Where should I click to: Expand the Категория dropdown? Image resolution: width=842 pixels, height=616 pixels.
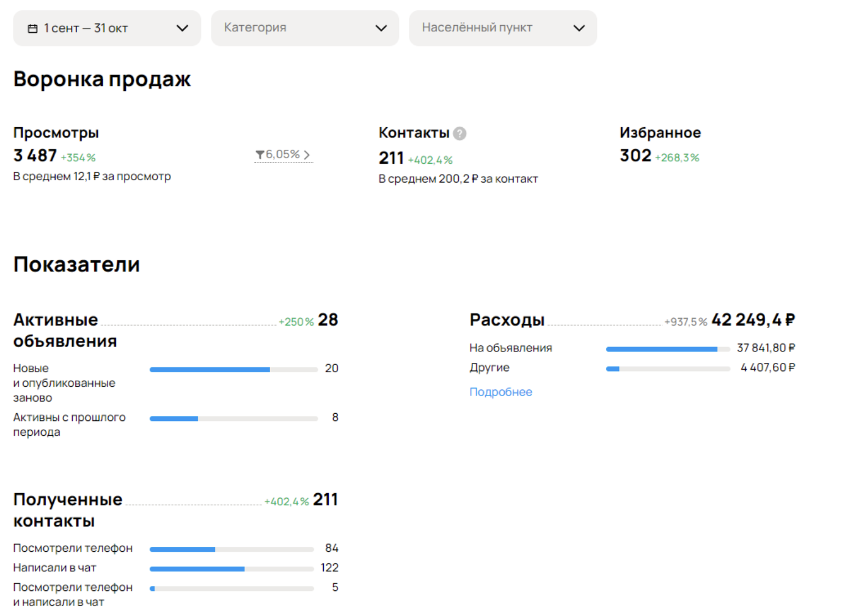304,28
